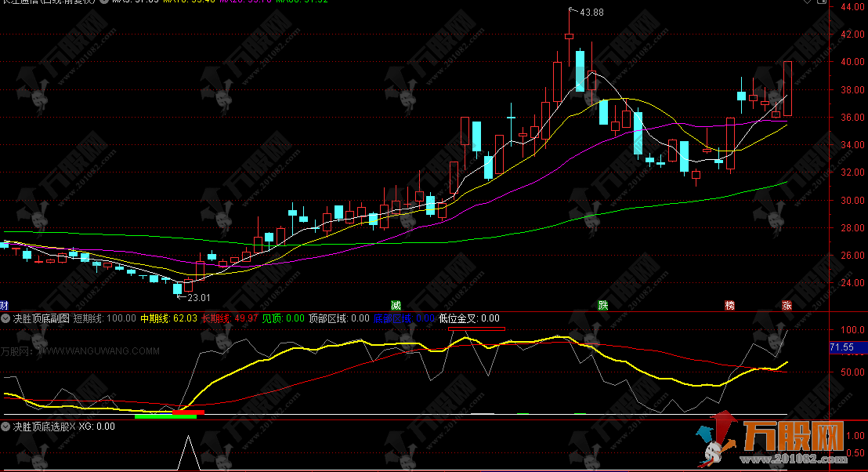This screenshot has width=868, height=472.
Task: Click the red 榜 event marker
Action: pos(730,304)
